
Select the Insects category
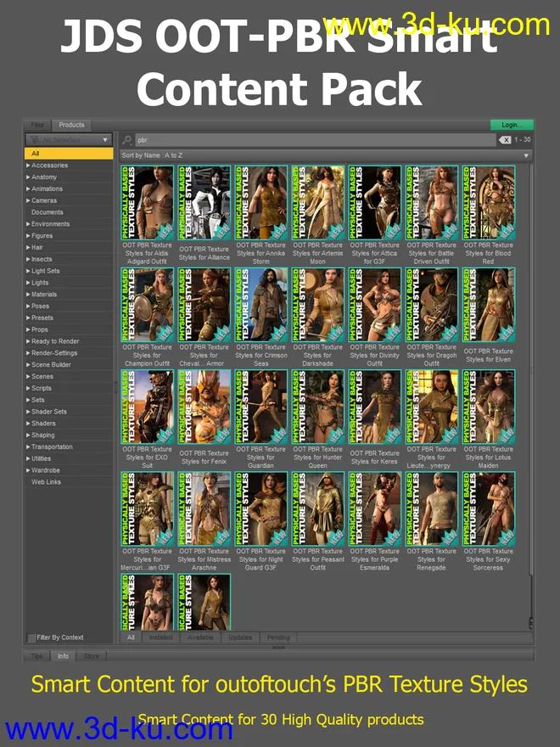point(42,259)
